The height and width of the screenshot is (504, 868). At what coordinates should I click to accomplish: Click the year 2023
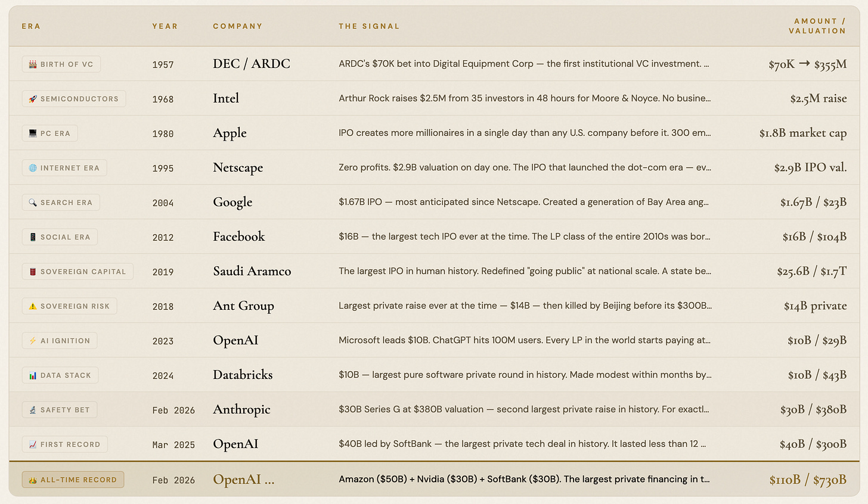tap(163, 341)
